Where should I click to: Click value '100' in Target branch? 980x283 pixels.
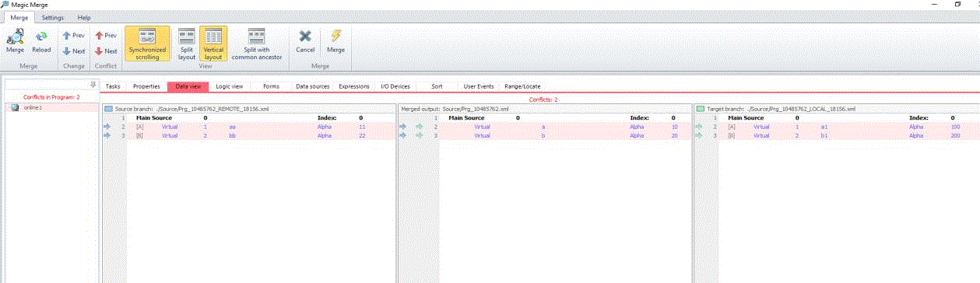(955, 126)
